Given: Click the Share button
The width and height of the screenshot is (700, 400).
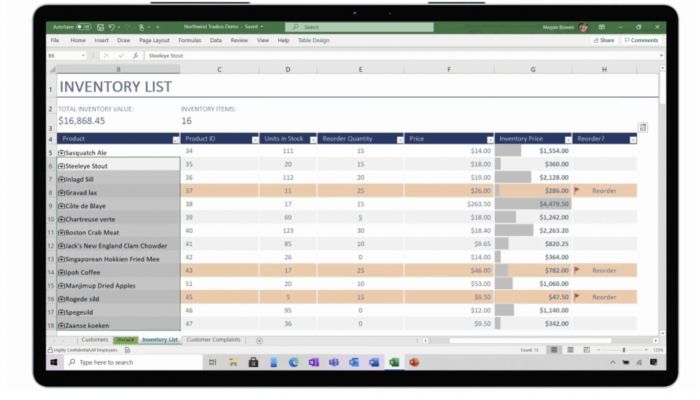Looking at the screenshot, I should (x=604, y=40).
